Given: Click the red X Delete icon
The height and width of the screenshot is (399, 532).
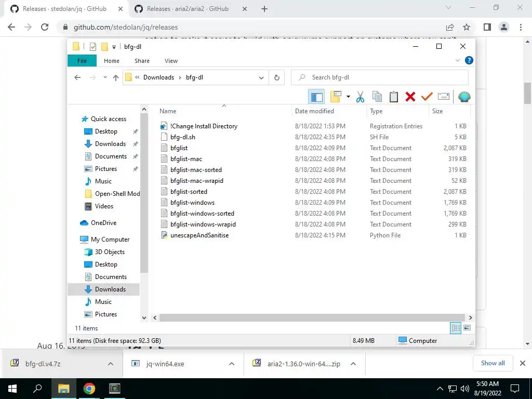Looking at the screenshot, I should point(410,97).
